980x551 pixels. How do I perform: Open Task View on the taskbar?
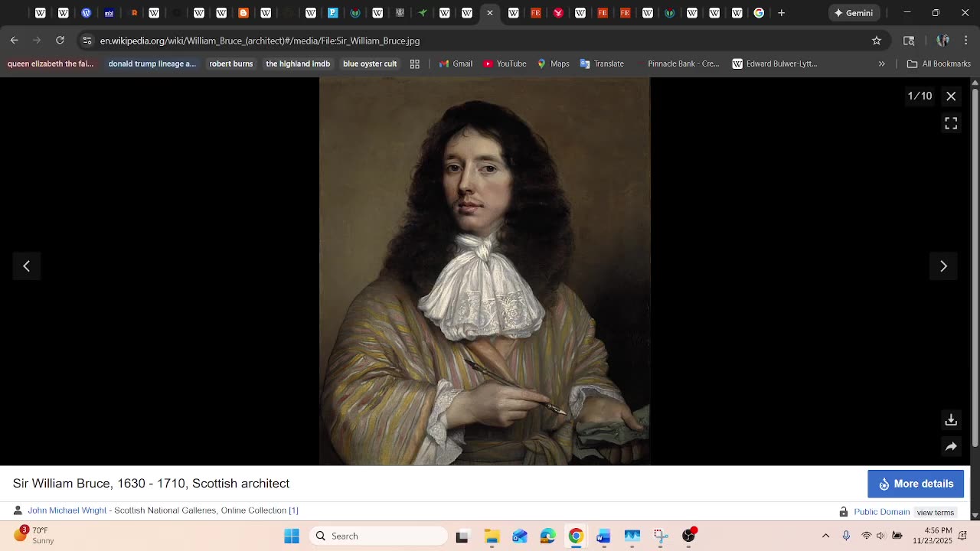coord(462,536)
